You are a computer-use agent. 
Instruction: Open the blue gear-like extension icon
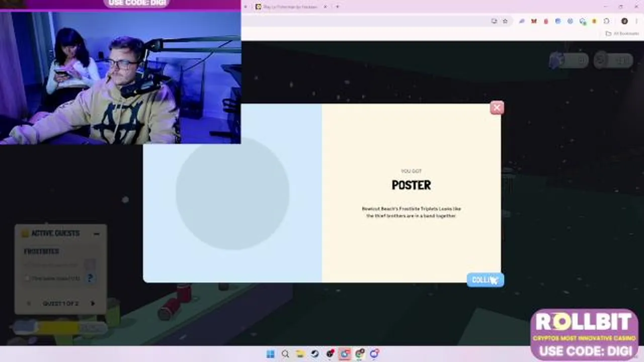tap(570, 21)
